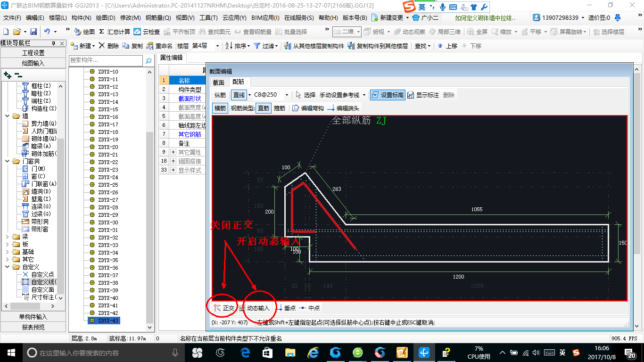Open 手动设置参考线 dropdown
The width and height of the screenshot is (644, 362).
(364, 95)
